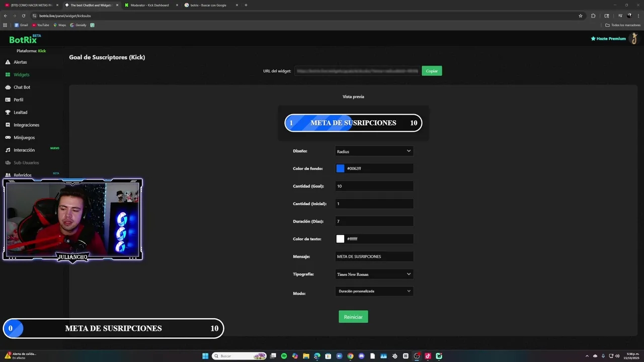
Task: Open Todos los marcadores folder
Action: coord(623,25)
